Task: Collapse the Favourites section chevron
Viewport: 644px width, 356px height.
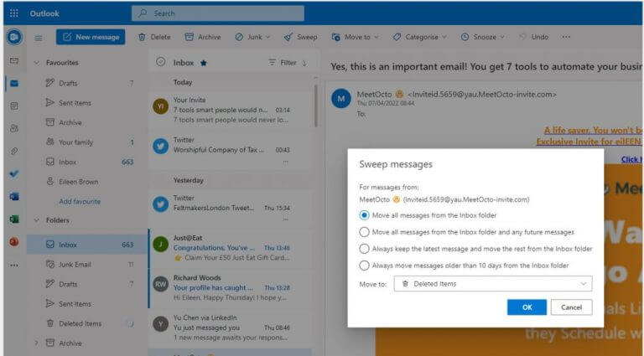Action: 37,63
